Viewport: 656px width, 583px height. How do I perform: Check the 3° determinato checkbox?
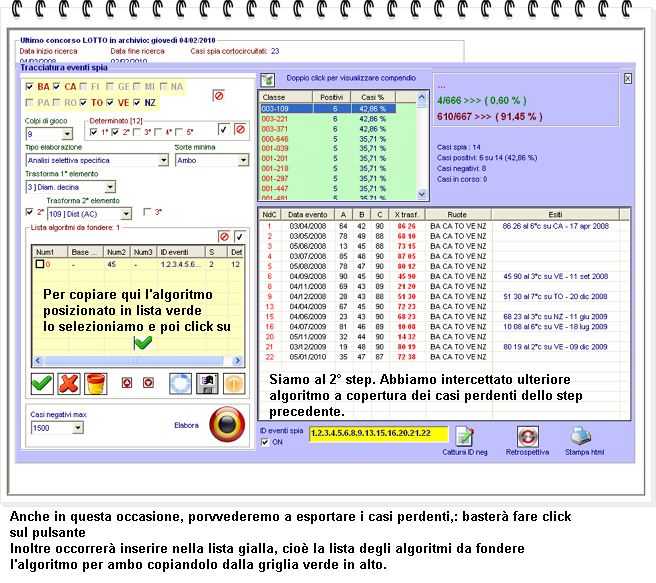coord(136,132)
